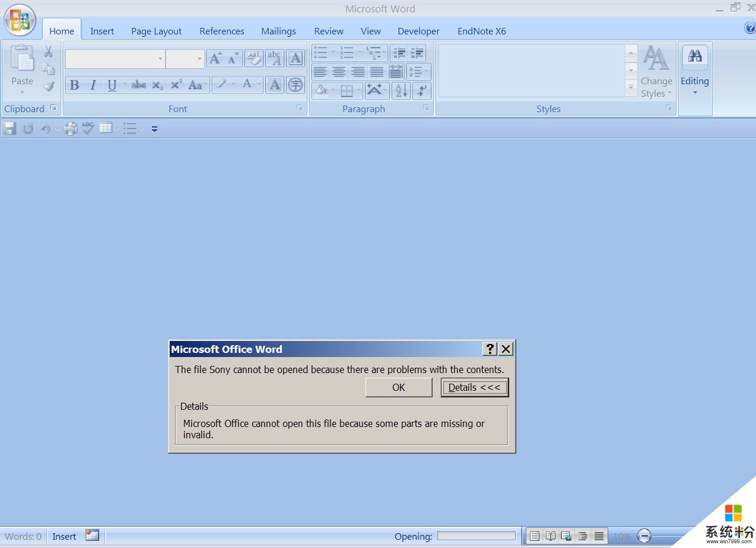Toggle Align Text Left
Image resolution: width=756 pixels, height=548 pixels.
(x=320, y=72)
